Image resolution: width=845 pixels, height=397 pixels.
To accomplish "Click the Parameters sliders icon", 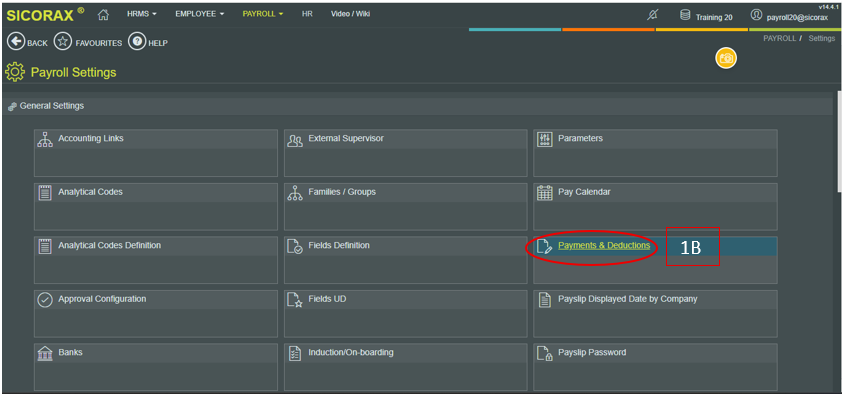I will 545,140.
